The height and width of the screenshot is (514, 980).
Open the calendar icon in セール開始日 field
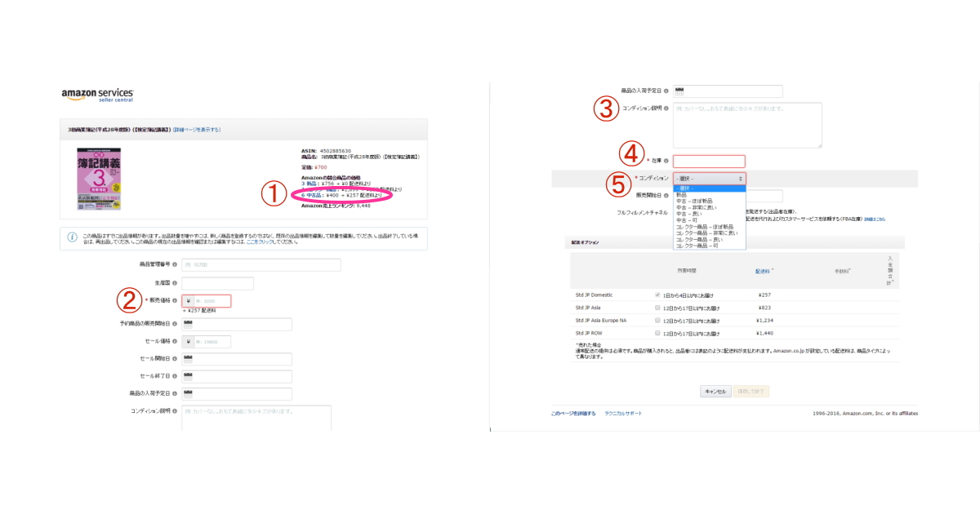[188, 359]
